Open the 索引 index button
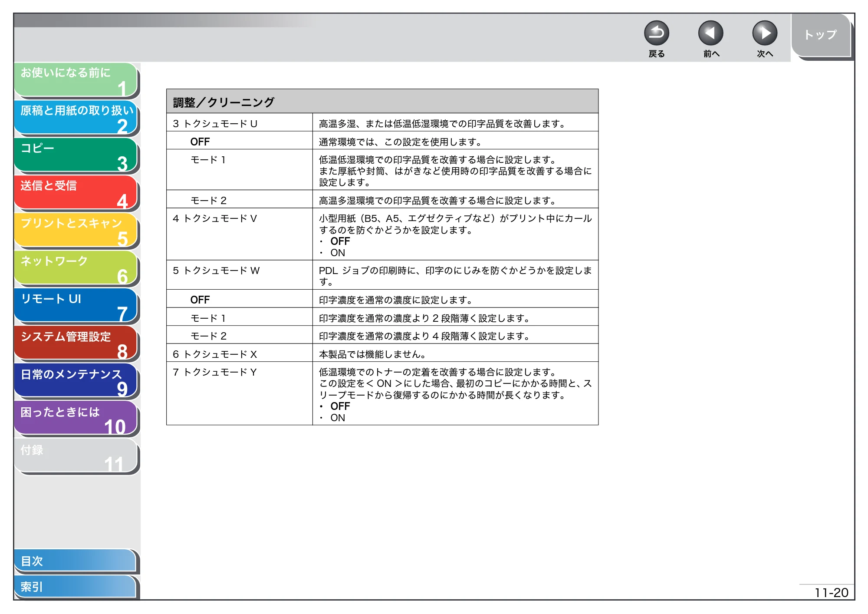The height and width of the screenshot is (614, 868). (76, 587)
